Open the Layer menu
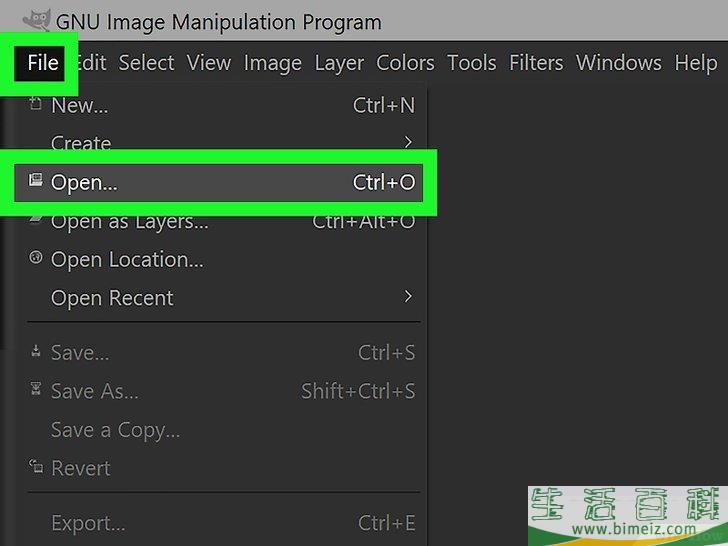The width and height of the screenshot is (728, 546). click(339, 63)
